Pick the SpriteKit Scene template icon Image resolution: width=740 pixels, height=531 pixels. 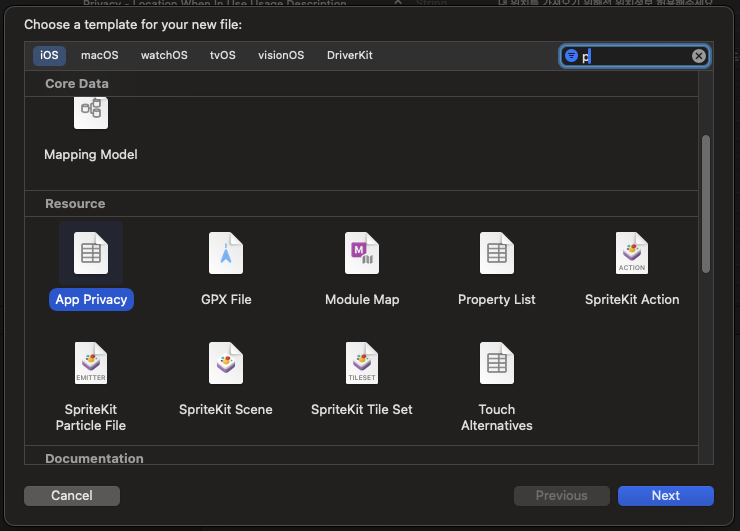(226, 363)
